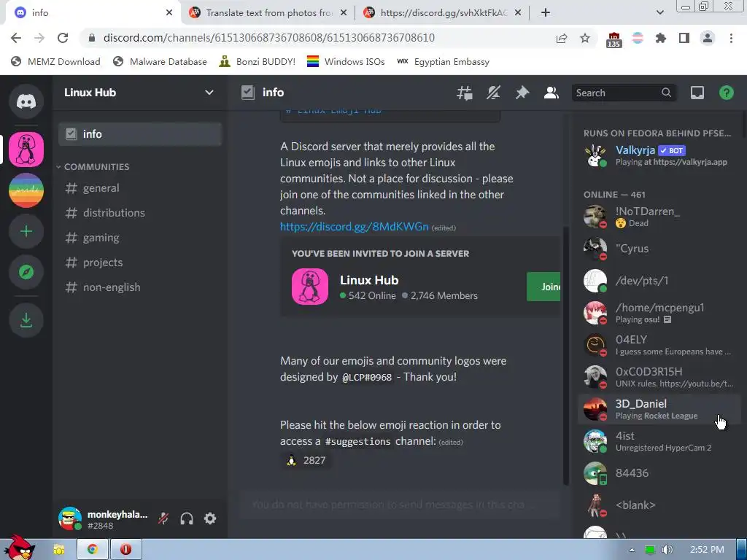The height and width of the screenshot is (560, 747).
Task: Open the gaming channel
Action: pyautogui.click(x=140, y=238)
